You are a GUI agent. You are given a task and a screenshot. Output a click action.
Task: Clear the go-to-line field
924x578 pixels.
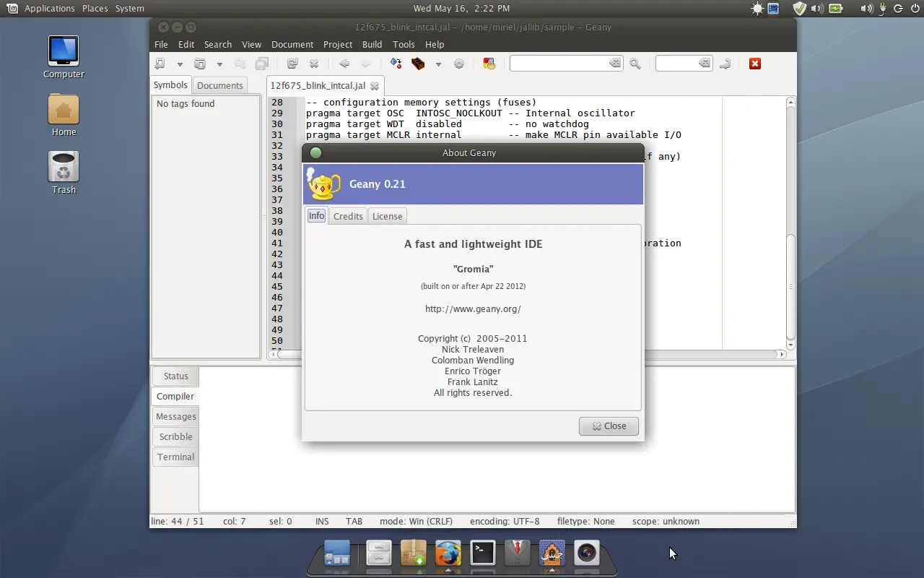[705, 64]
